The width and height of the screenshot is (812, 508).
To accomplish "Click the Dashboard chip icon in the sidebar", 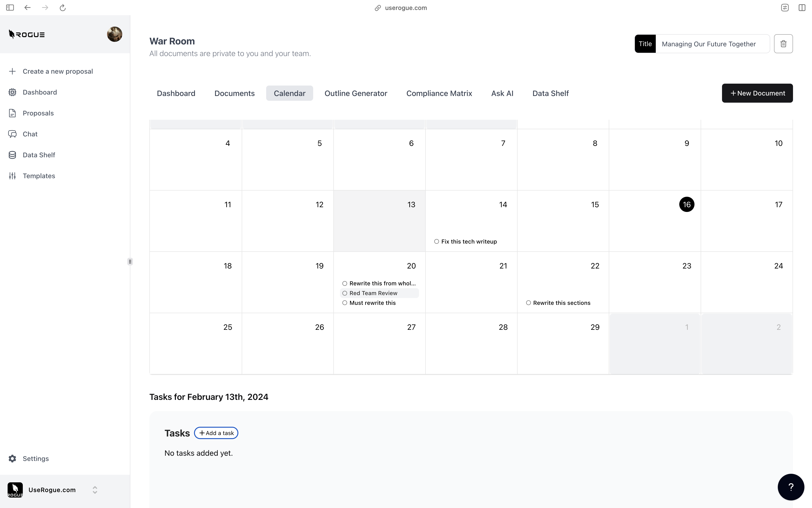I will (x=12, y=92).
